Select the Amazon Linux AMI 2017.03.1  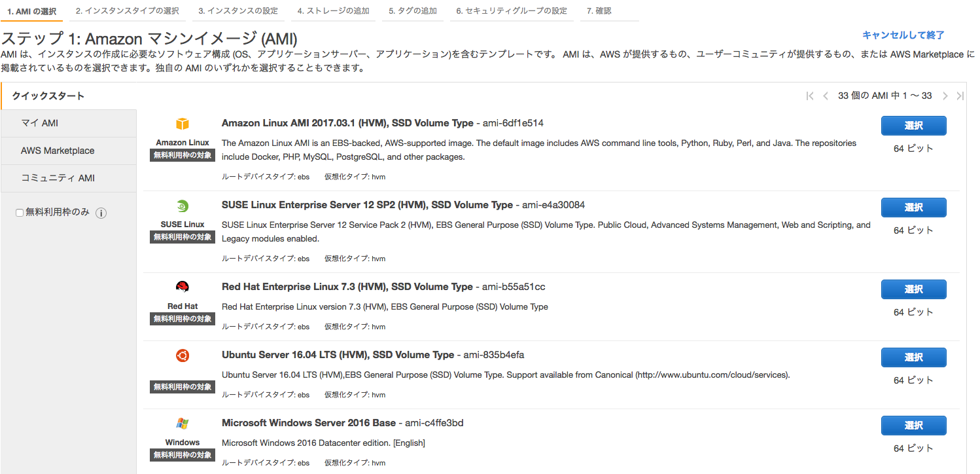click(913, 126)
